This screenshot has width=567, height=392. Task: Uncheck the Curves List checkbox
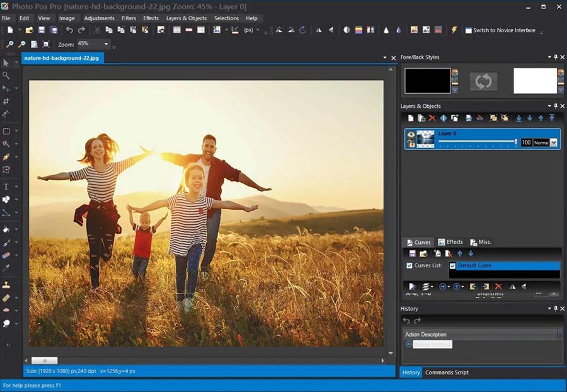[x=409, y=265]
